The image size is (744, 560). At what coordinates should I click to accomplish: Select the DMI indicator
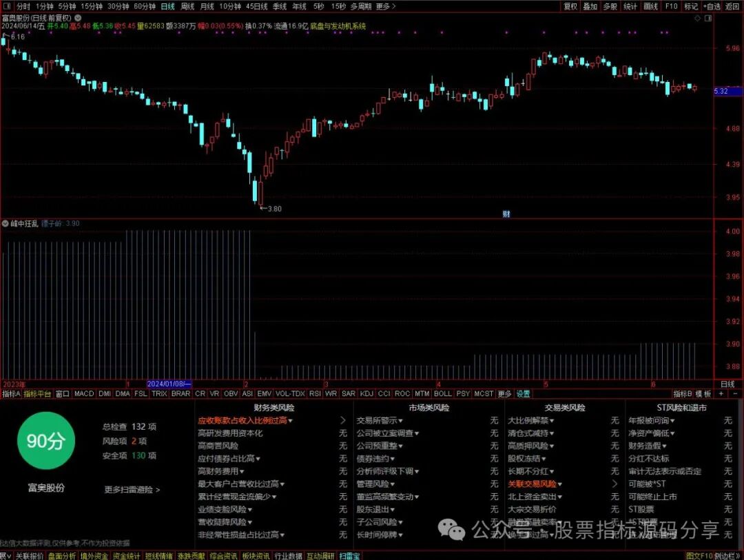[x=105, y=393]
